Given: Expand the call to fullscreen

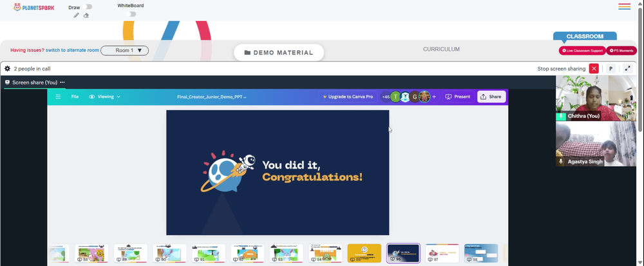Looking at the screenshot, I should pos(627,68).
